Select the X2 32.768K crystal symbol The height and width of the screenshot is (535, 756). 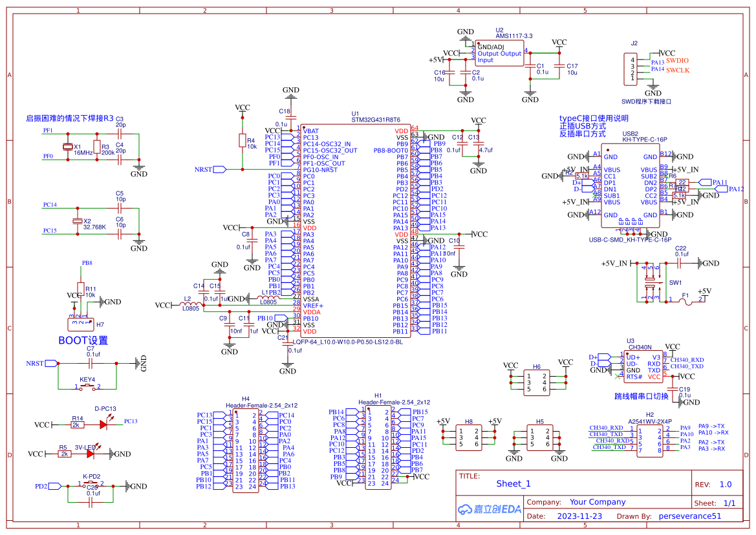(77, 220)
